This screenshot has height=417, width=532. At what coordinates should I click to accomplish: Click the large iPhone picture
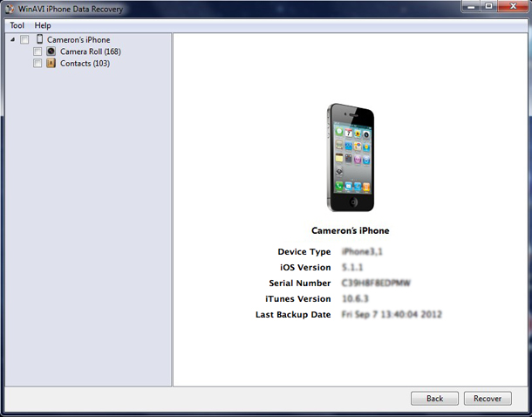(x=350, y=157)
